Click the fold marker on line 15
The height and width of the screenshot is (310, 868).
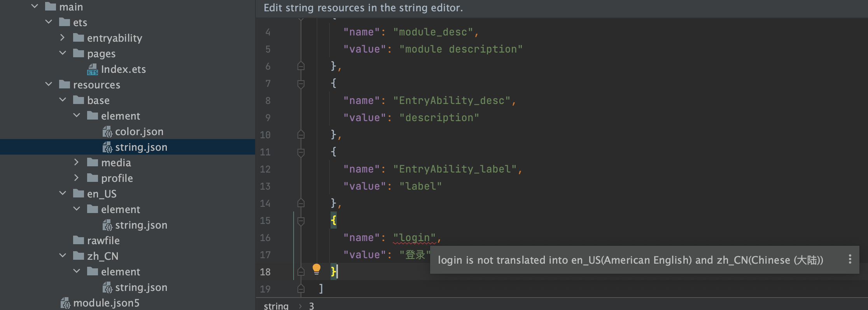pyautogui.click(x=301, y=221)
